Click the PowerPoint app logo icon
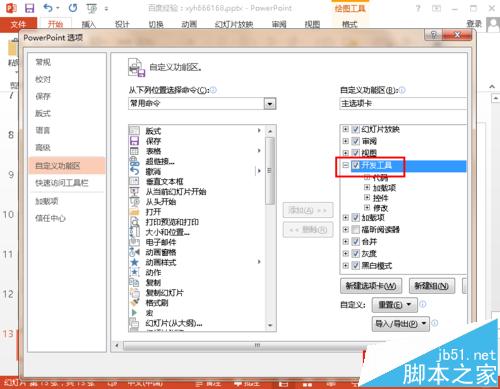500x389 pixels. 11,8
